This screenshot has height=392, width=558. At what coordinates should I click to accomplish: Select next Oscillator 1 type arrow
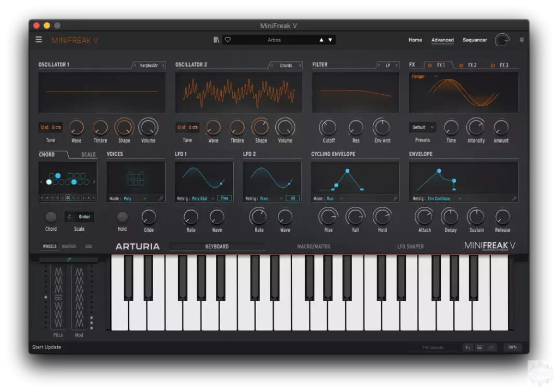click(x=163, y=65)
